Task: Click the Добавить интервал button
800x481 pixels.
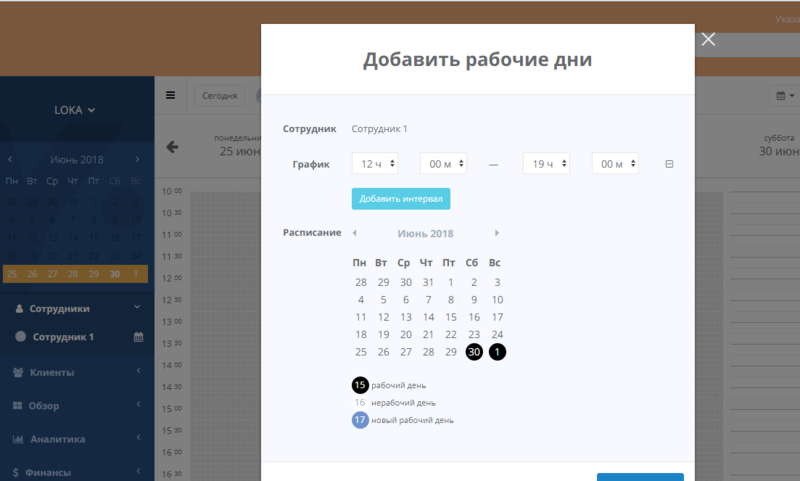Action: [401, 199]
